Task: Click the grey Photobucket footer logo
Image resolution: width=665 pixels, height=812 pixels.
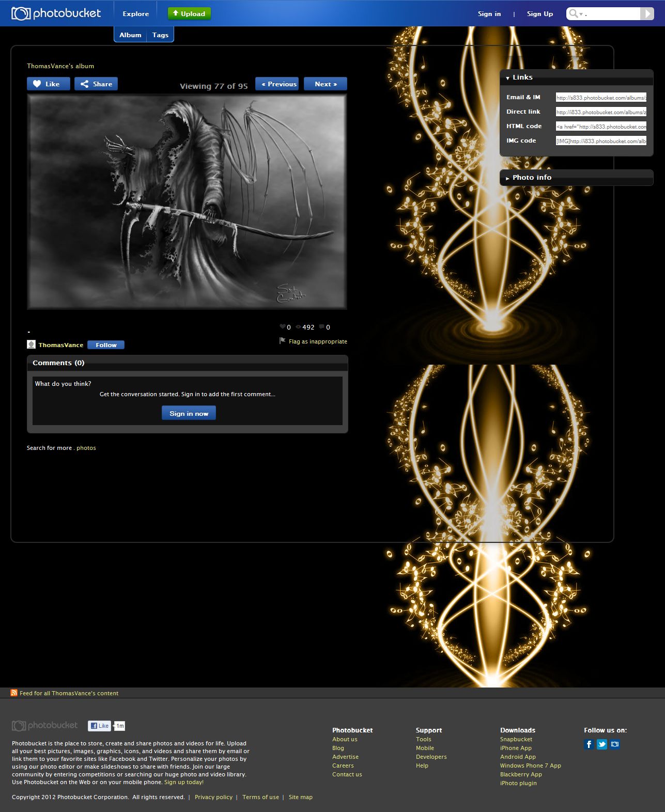Action: [x=45, y=726]
